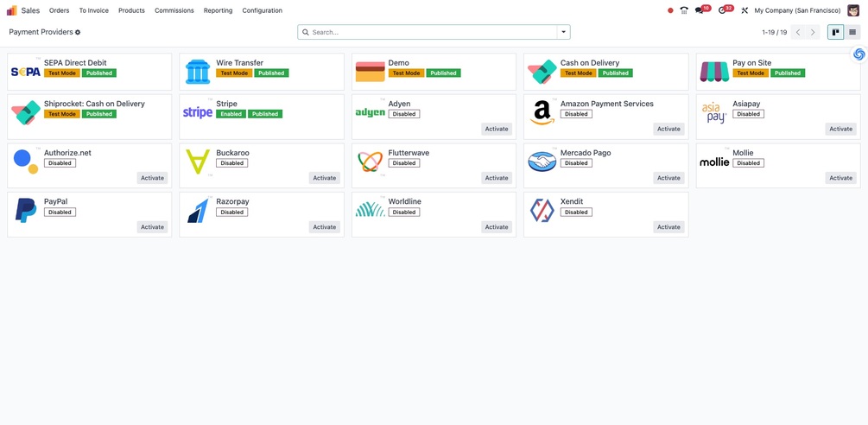Open the debug tools wrench icon
Image resolution: width=868 pixels, height=425 pixels.
tap(744, 10)
